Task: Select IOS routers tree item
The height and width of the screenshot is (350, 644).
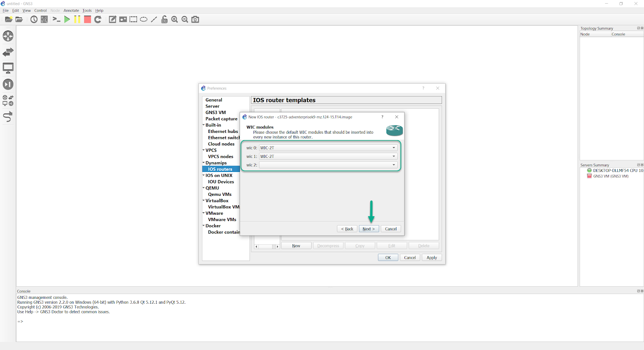Action: coord(221,169)
